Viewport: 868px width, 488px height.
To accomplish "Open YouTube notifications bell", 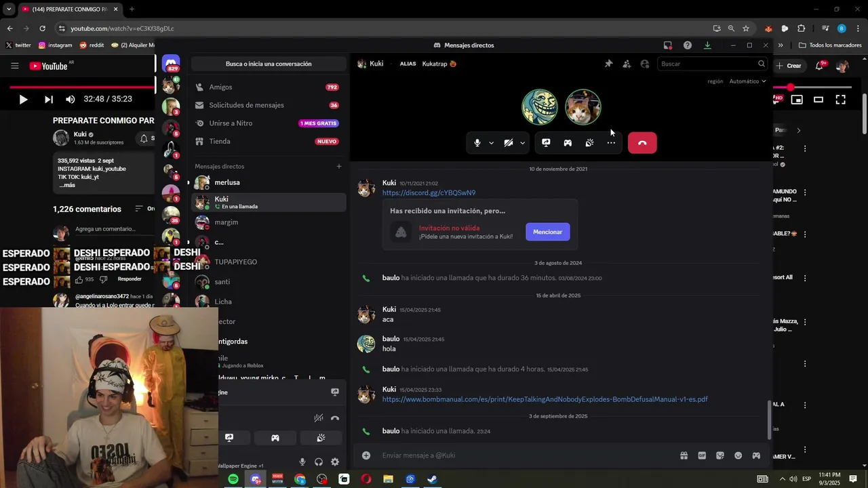I will (820, 66).
